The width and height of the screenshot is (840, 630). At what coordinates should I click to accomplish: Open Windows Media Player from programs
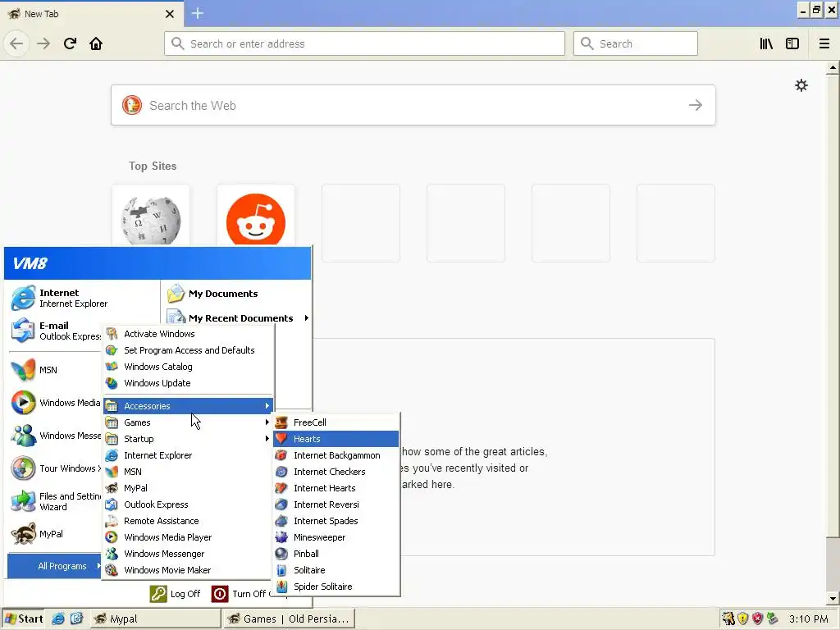(x=188, y=537)
